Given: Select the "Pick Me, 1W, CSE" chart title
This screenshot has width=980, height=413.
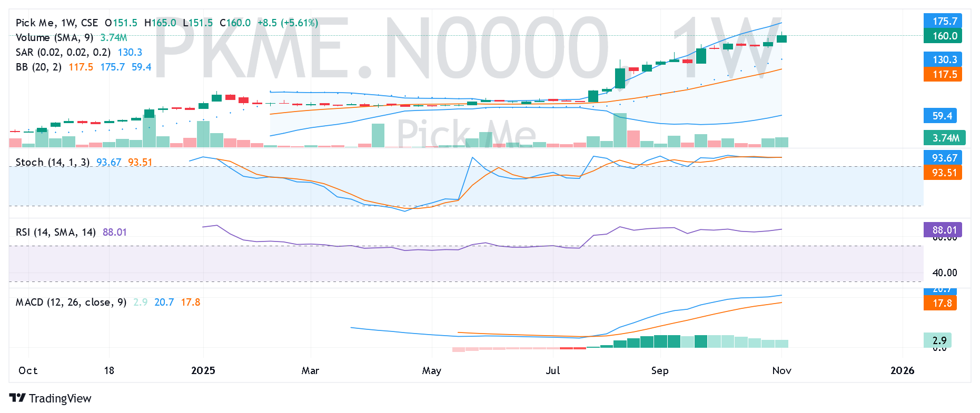Looking at the screenshot, I should click(x=57, y=23).
